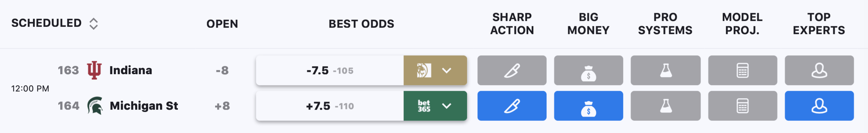The height and width of the screenshot is (133, 868).
Task: Open Michigan St's Pro Systems flask icon
Action: (665, 106)
